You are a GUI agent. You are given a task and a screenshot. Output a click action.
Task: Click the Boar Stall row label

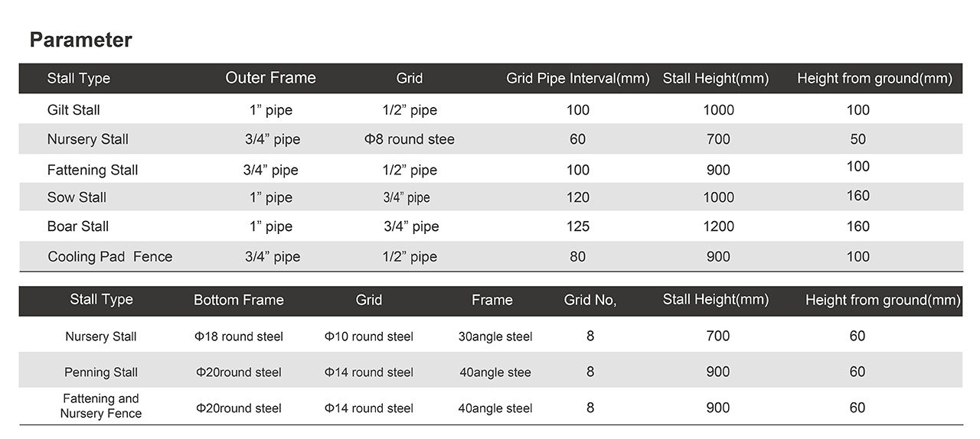pyautogui.click(x=78, y=226)
